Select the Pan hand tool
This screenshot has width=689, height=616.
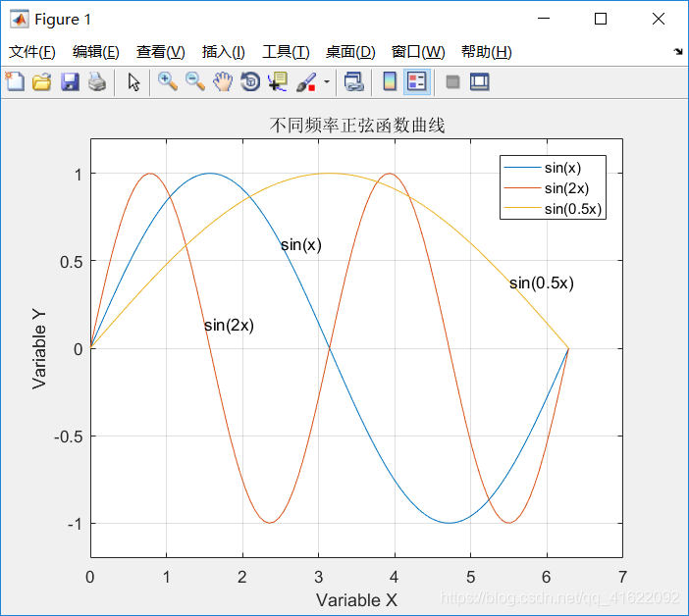pyautogui.click(x=223, y=81)
